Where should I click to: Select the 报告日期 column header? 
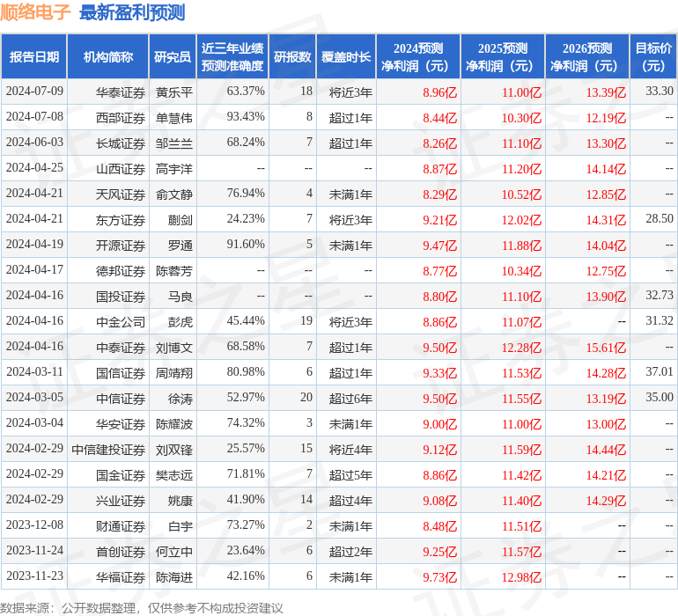point(34,56)
